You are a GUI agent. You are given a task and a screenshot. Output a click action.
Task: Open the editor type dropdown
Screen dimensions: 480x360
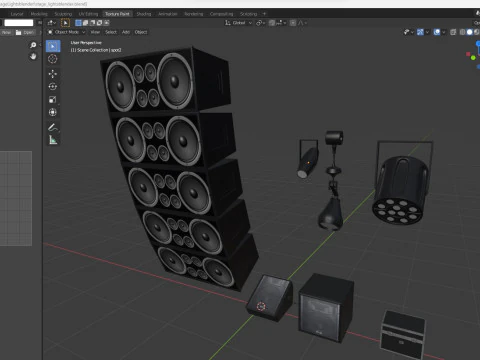[52, 23]
